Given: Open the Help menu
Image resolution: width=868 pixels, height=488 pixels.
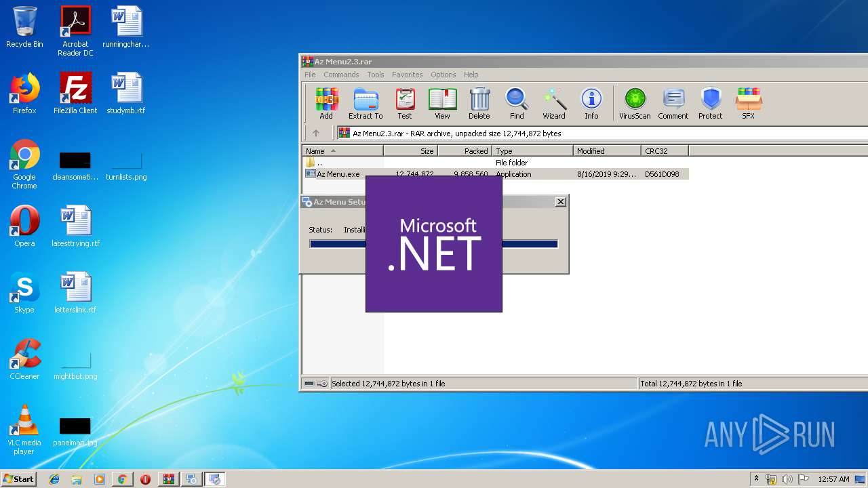Looking at the screenshot, I should (471, 75).
